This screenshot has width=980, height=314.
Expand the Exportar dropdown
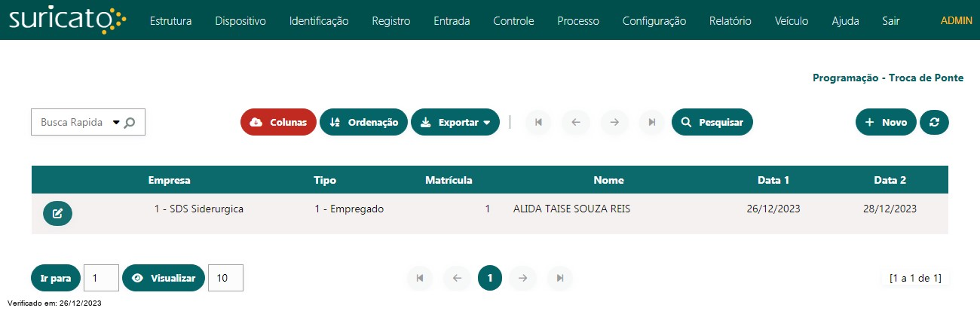coord(455,122)
